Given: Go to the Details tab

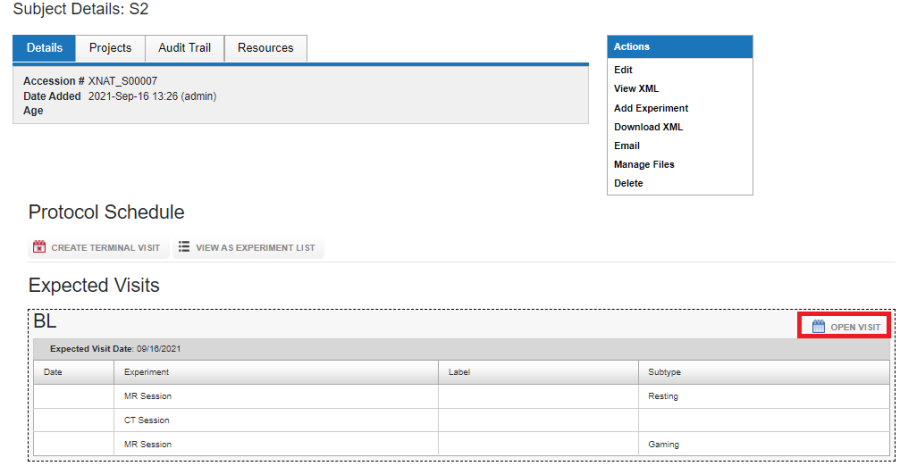Looking at the screenshot, I should [x=44, y=48].
